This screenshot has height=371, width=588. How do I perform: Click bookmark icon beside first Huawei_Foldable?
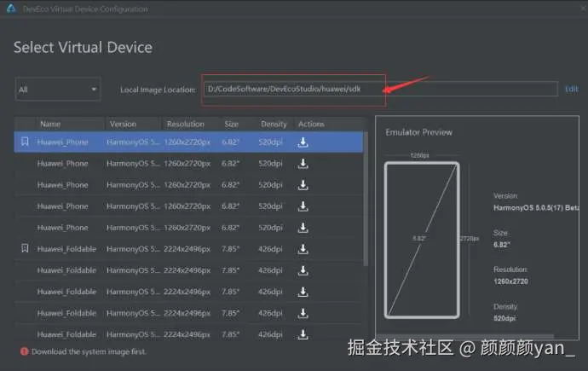coord(25,248)
